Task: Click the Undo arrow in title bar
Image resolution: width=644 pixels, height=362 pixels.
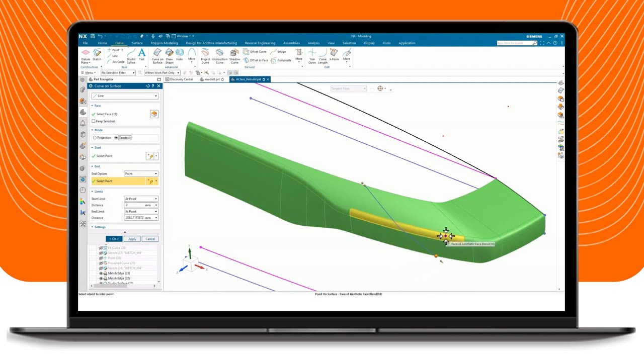Action: point(100,36)
